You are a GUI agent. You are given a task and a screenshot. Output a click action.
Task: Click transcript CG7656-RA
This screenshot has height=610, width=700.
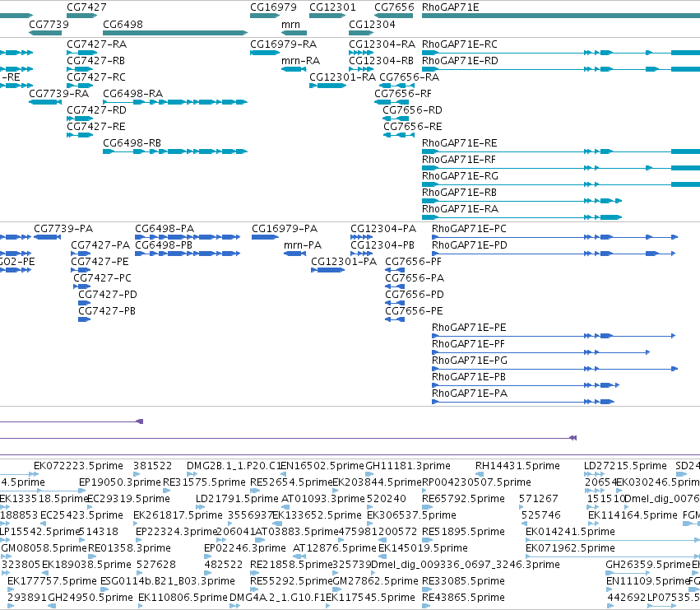(x=396, y=86)
